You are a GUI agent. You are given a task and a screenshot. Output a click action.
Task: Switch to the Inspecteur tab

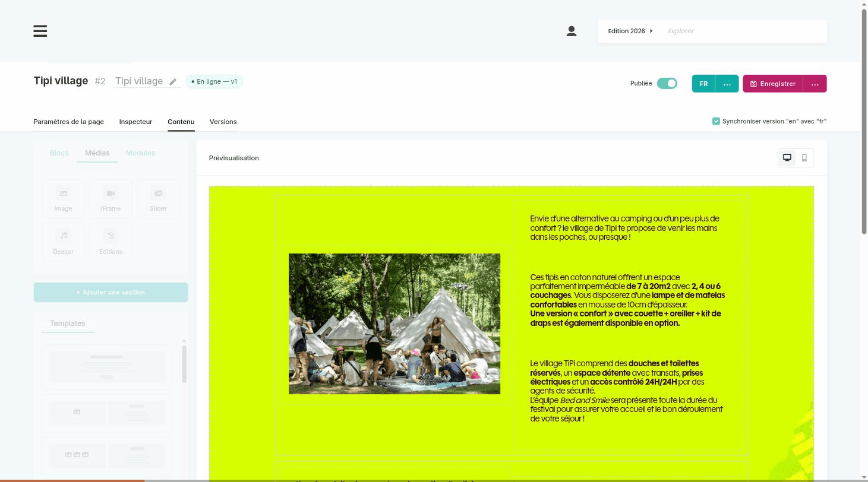[135, 122]
